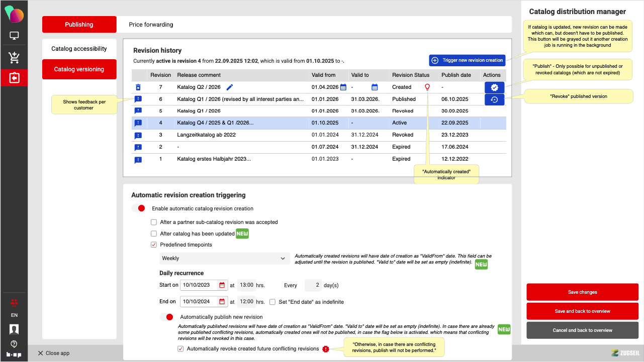
Task: Edit release comment pencil for Katalog Q2 / 2026
Action: coord(230,87)
